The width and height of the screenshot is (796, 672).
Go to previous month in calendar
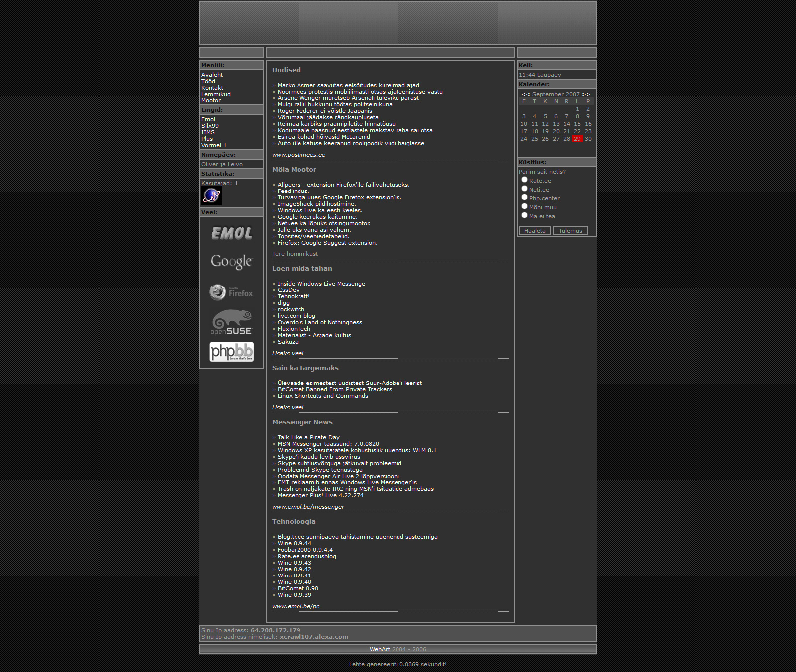click(525, 94)
